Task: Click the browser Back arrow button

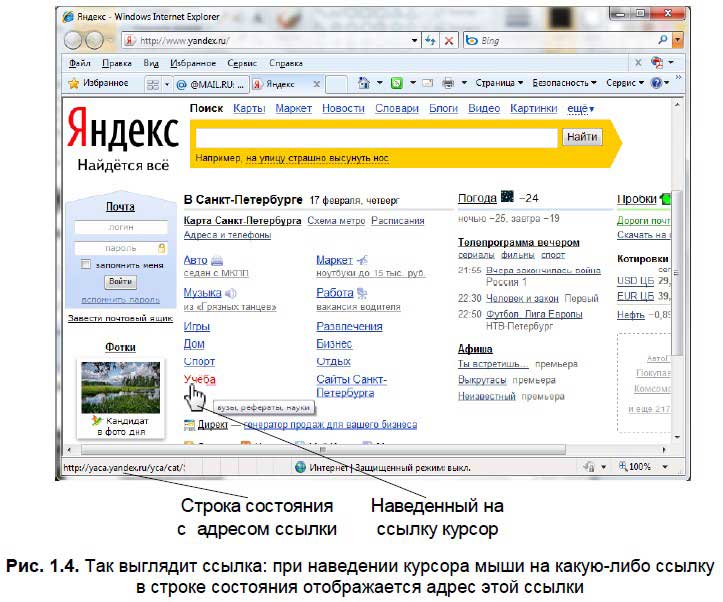Action: point(73,41)
